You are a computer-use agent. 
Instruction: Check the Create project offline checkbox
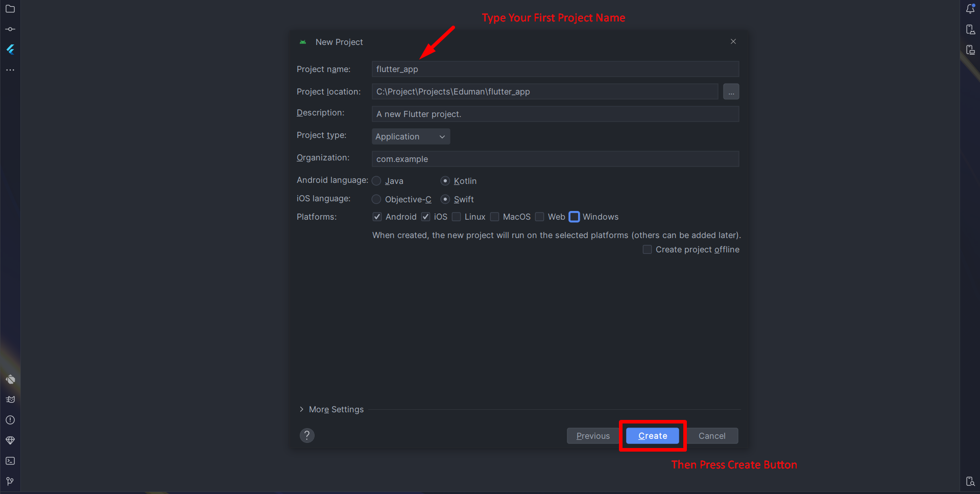click(x=647, y=249)
